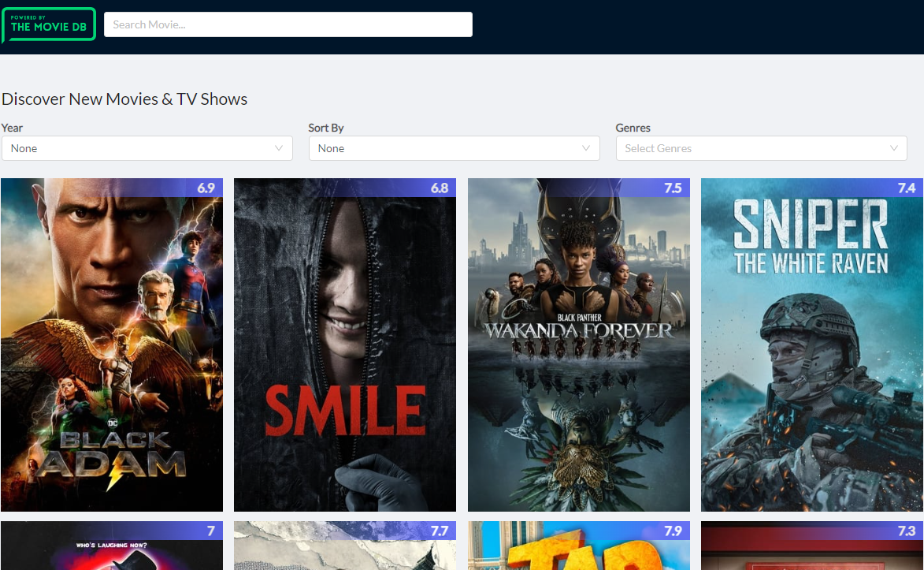Open the movie card rated 7
The width and height of the screenshot is (924, 570).
pyautogui.click(x=112, y=546)
